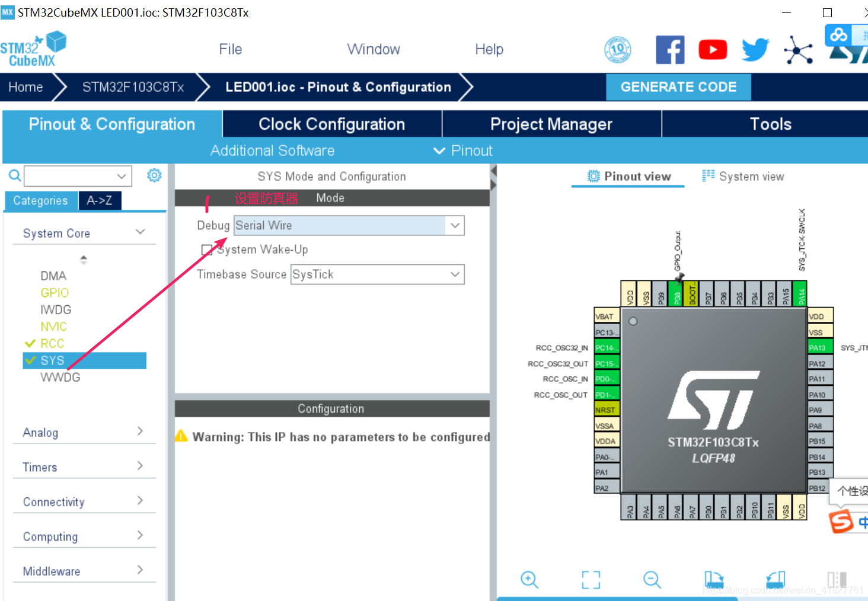Image resolution: width=868 pixels, height=601 pixels.
Task: Rotate the chip clockwise
Action: point(714,579)
